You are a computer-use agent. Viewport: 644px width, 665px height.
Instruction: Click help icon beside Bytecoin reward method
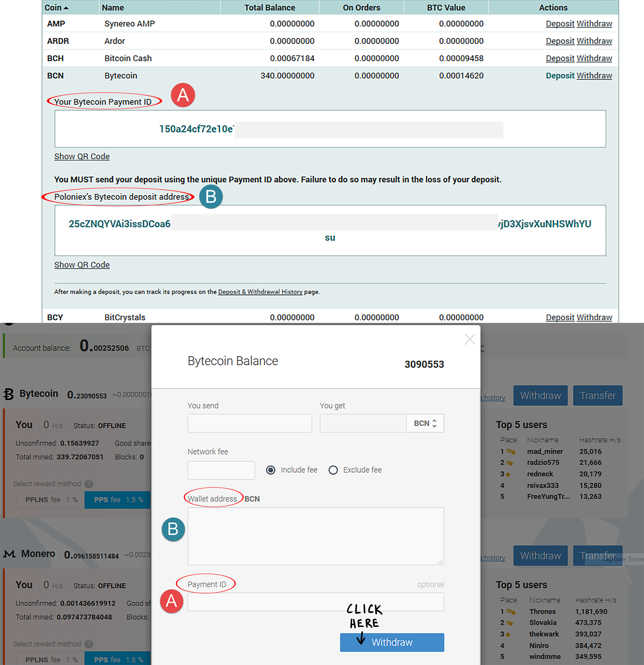coord(89,484)
